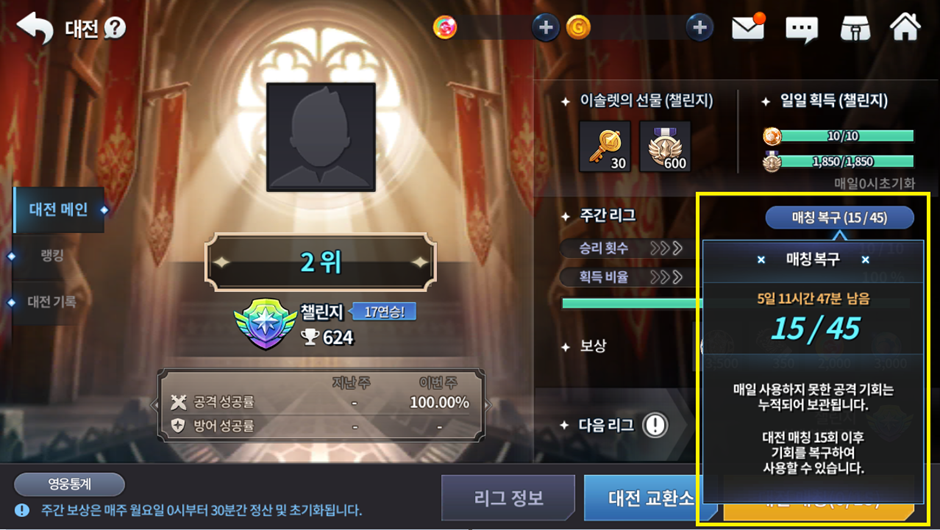Open the mailbox envelope icon
This screenshot has height=530, width=940.
tap(748, 28)
